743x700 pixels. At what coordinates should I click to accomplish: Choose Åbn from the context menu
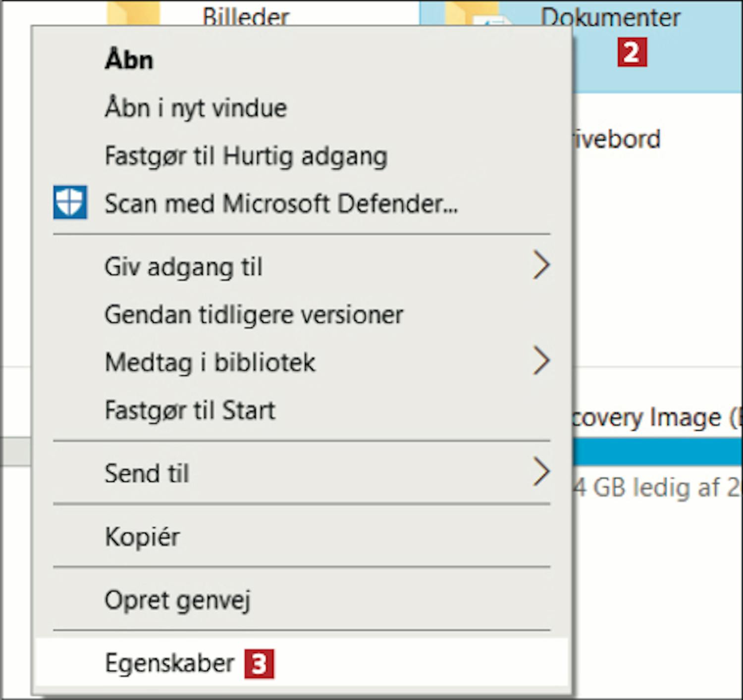pos(129,60)
